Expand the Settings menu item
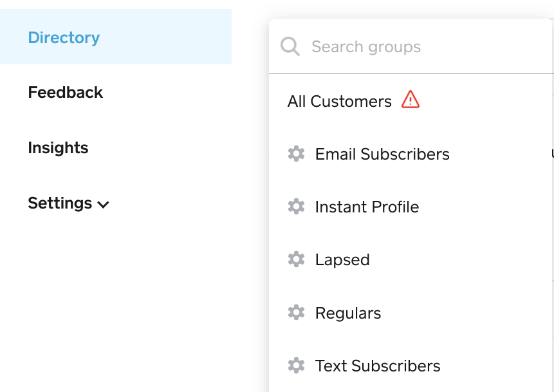The height and width of the screenshot is (392, 554). pos(69,203)
